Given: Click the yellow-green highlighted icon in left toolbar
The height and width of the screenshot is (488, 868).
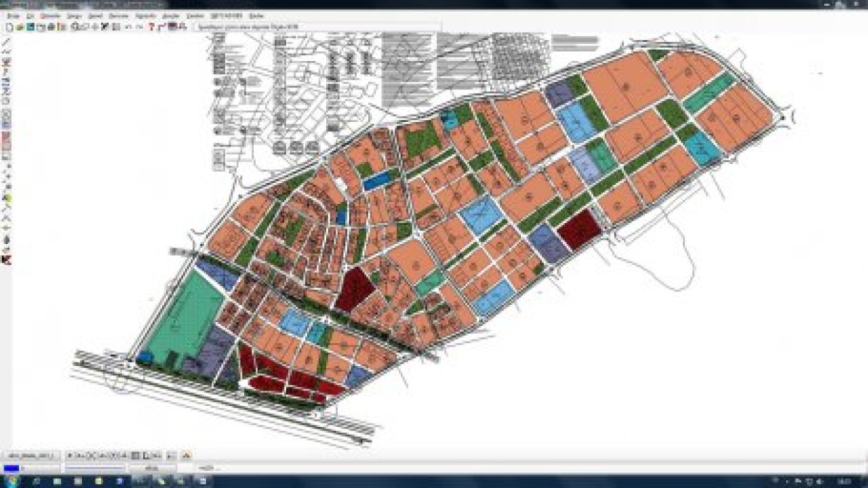Looking at the screenshot, I should [x=6, y=198].
